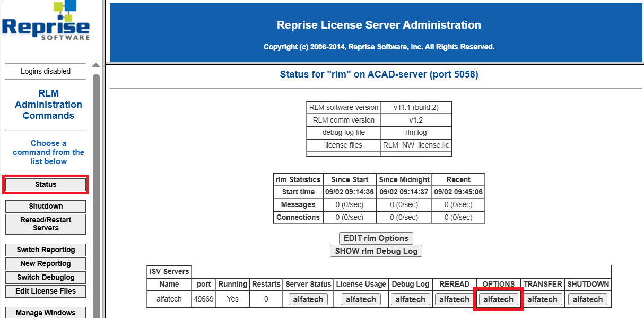Select Reread/Restart Servers

click(x=46, y=224)
